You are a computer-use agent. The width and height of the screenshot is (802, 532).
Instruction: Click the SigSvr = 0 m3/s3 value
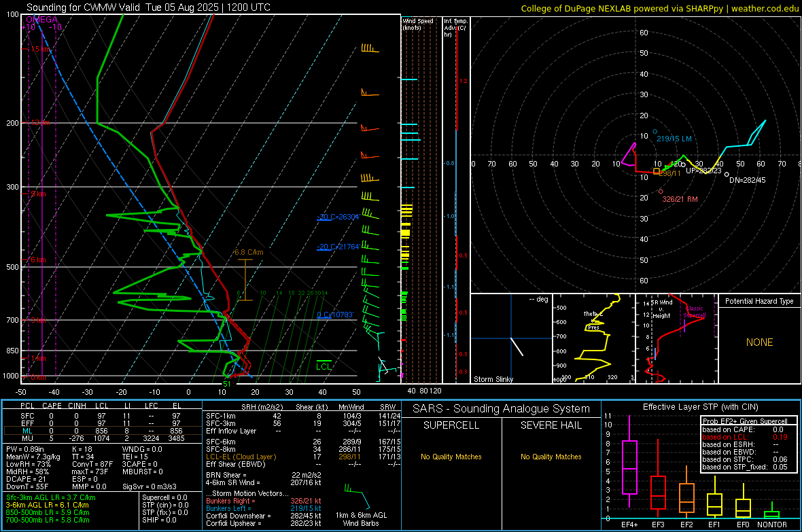[x=150, y=486]
